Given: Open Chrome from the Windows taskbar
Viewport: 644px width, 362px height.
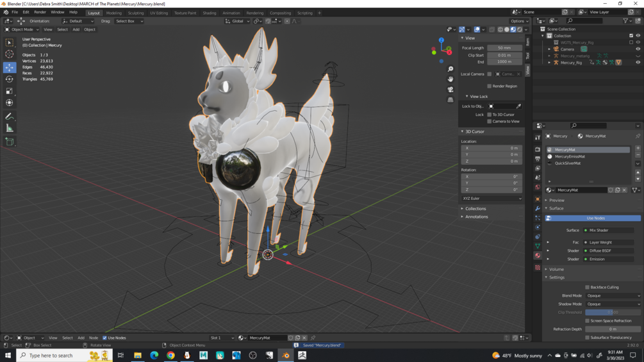Looking at the screenshot, I should [x=170, y=356].
